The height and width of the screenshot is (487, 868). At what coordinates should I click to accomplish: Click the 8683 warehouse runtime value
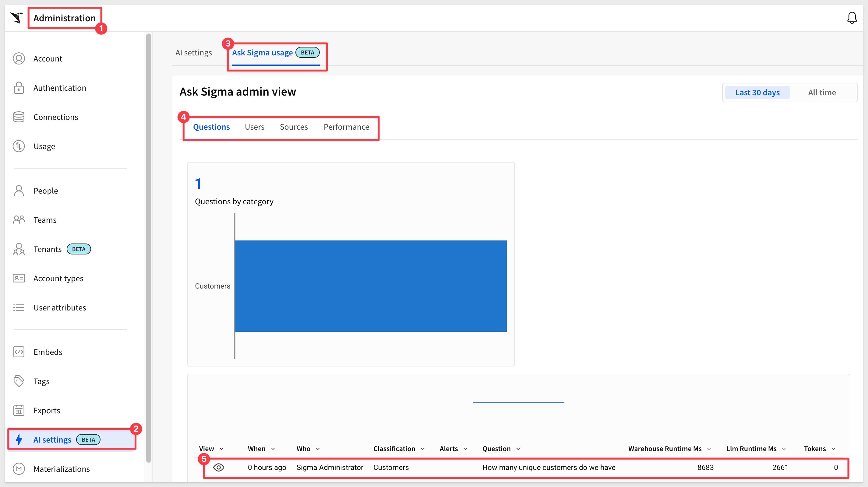[x=705, y=468]
